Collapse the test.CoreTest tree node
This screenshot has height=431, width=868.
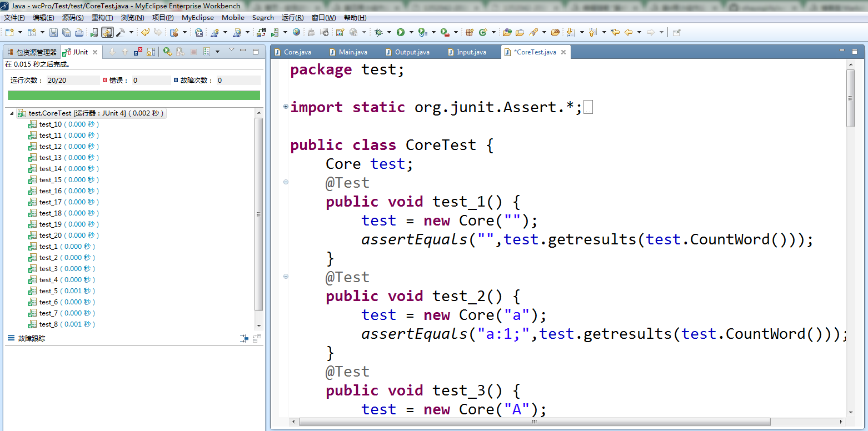12,113
